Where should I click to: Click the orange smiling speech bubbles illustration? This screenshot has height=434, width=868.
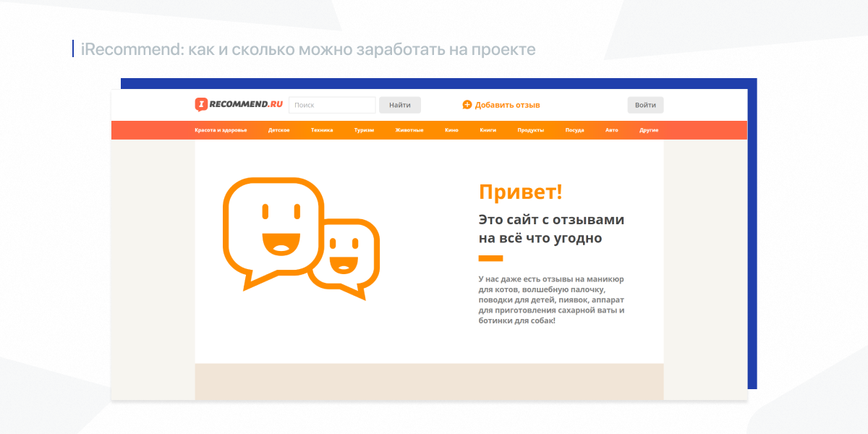[x=301, y=238]
